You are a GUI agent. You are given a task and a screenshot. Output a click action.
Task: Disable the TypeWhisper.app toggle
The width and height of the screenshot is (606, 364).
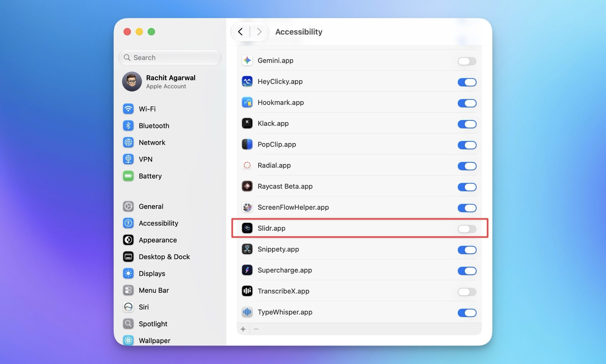[467, 312]
